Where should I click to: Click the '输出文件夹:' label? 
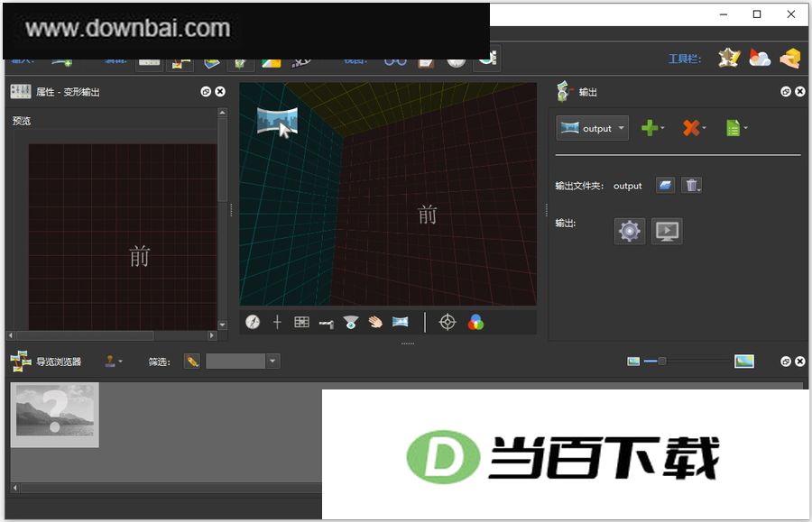(579, 186)
